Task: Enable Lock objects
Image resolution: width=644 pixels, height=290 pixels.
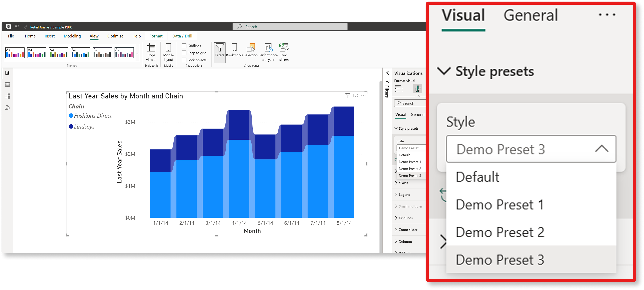Action: click(x=184, y=60)
